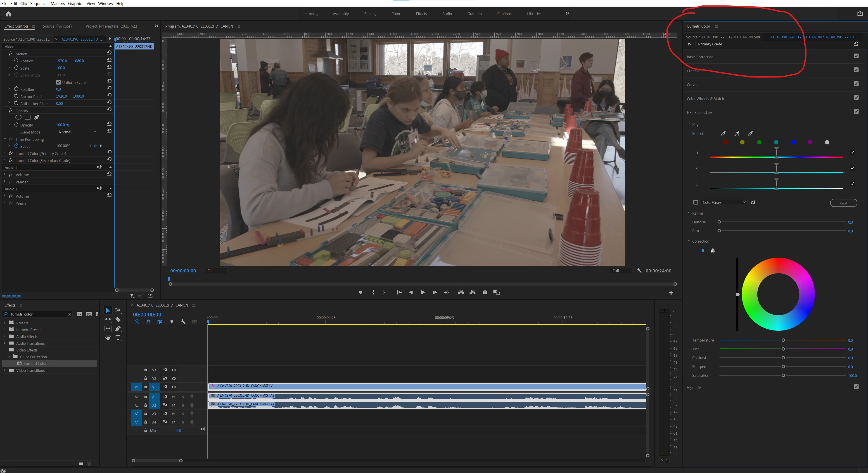Disable the Basic Correction section checkbox
The height and width of the screenshot is (473, 868).
point(856,56)
